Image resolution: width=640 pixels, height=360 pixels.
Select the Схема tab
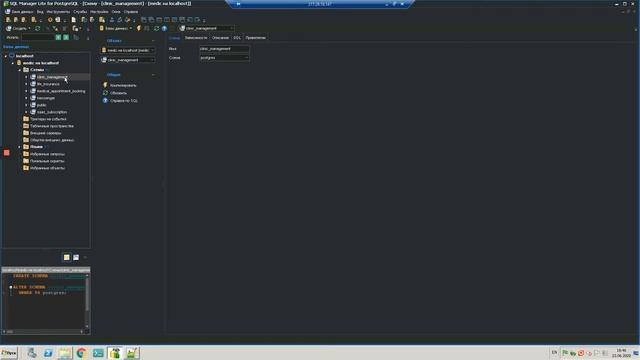tap(174, 38)
